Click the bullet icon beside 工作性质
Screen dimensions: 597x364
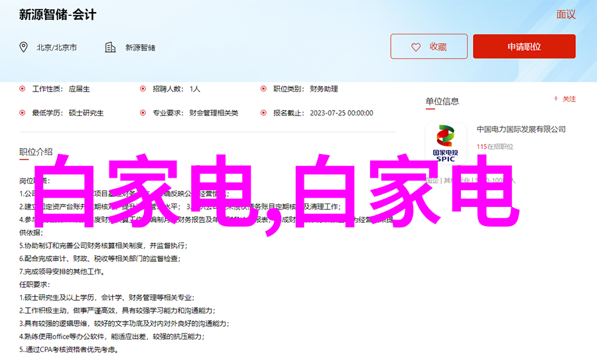23,89
